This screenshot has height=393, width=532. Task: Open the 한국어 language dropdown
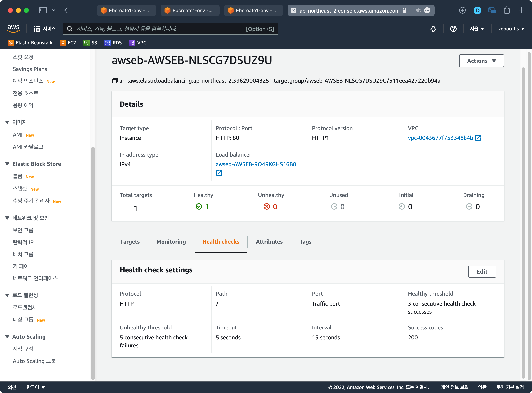pos(36,387)
